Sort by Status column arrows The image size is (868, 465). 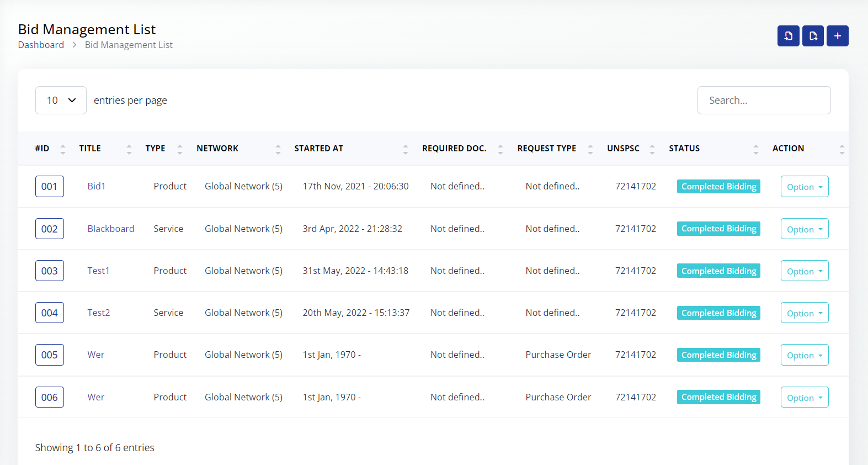pos(755,149)
